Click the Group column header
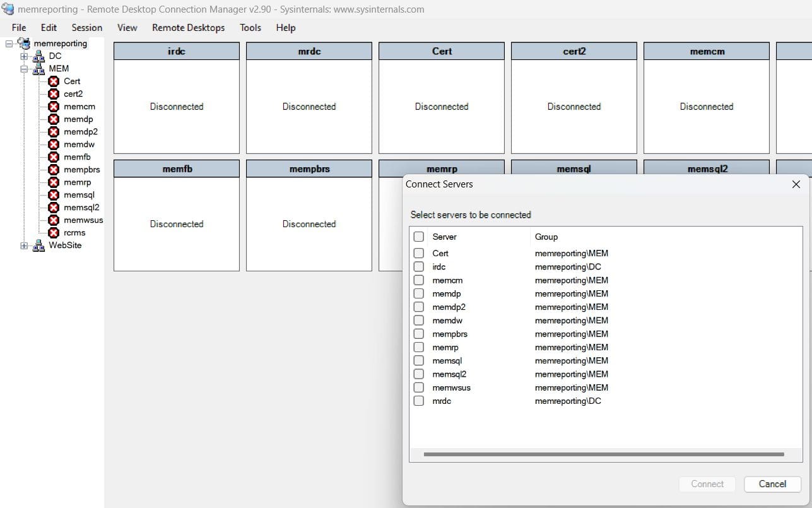Image resolution: width=812 pixels, height=508 pixels. tap(546, 237)
